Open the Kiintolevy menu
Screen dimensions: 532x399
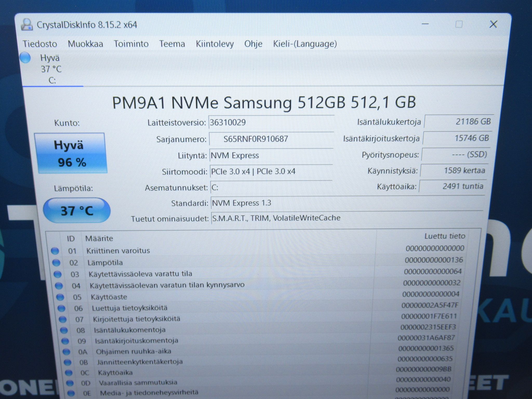click(215, 44)
